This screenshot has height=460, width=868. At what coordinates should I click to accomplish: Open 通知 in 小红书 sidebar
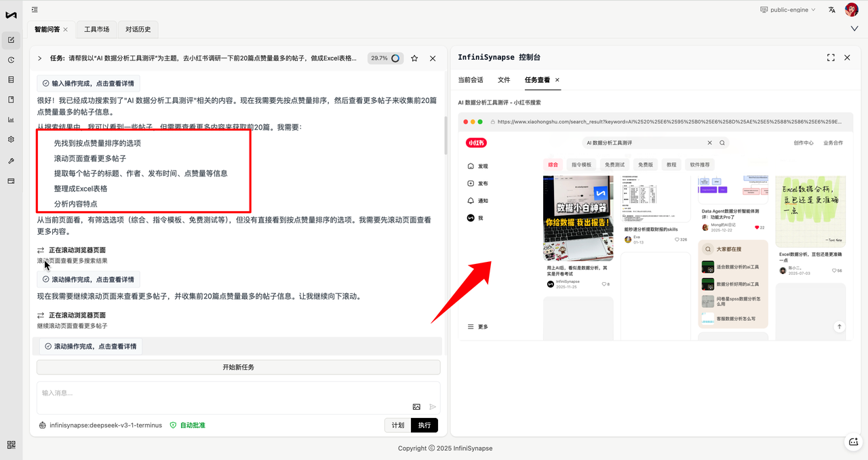coord(478,201)
